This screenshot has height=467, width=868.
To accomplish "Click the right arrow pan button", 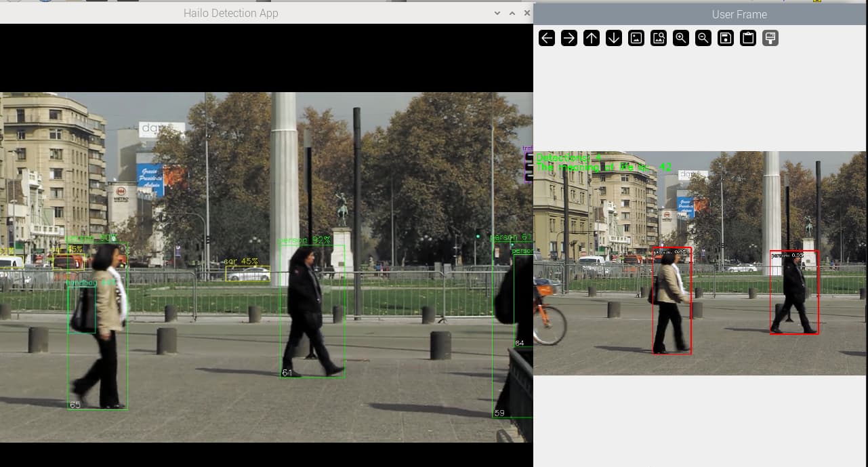I will click(569, 38).
